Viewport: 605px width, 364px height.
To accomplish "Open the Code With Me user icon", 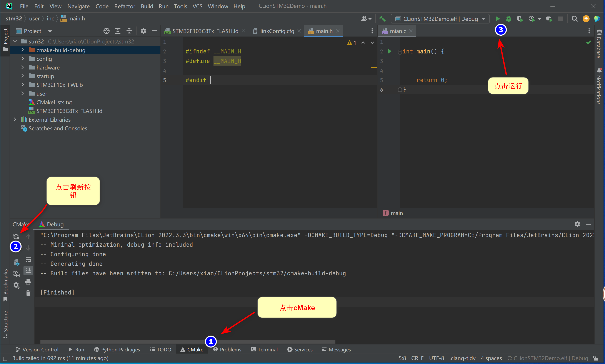I will point(366,19).
